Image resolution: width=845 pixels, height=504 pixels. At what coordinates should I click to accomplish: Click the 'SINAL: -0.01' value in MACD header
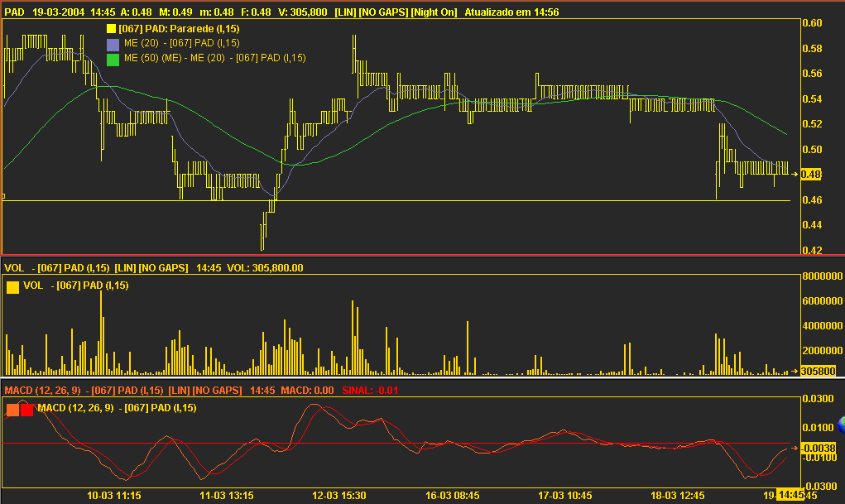click(x=370, y=391)
